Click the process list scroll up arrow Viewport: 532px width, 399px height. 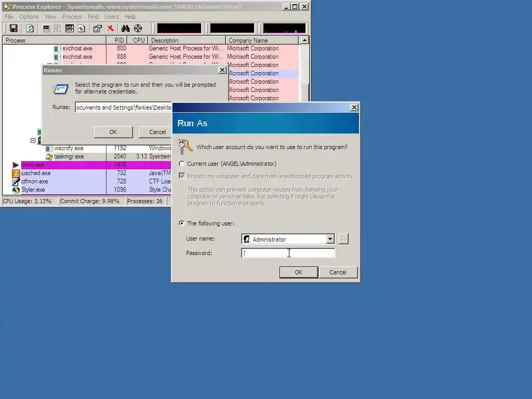[304, 41]
